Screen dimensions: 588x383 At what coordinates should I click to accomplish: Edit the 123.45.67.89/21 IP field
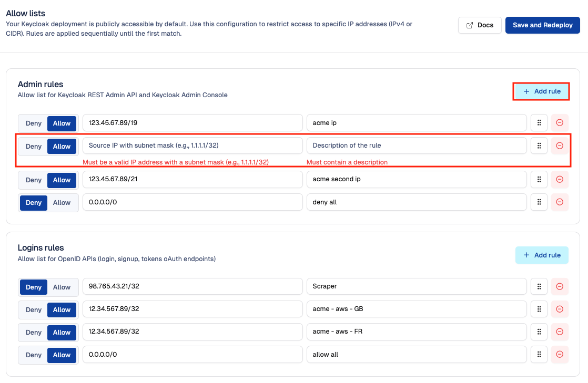[192, 180]
